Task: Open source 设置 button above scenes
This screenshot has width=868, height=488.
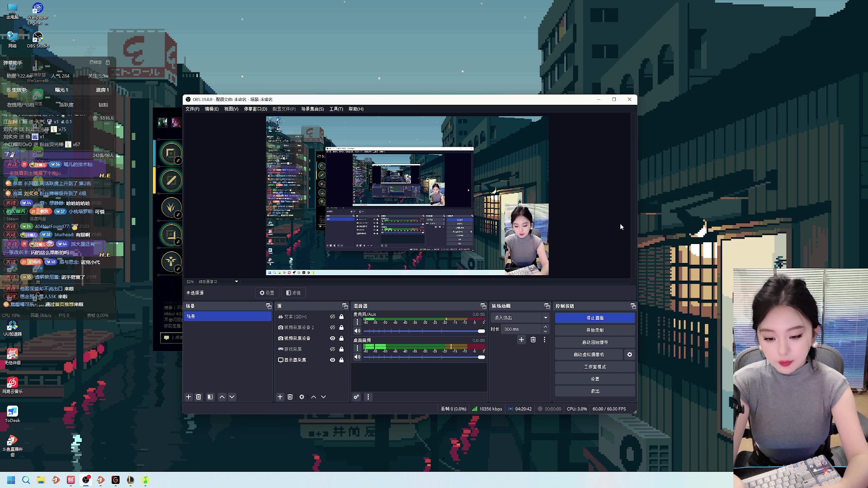Action: point(267,293)
